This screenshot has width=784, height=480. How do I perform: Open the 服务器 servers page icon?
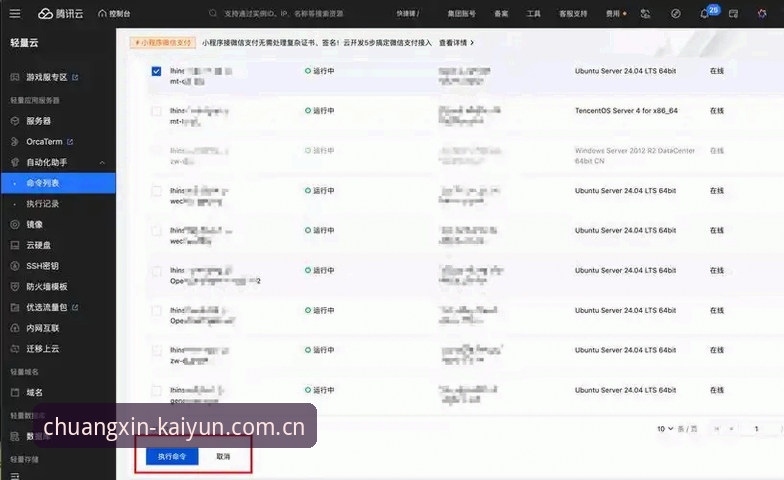[x=15, y=121]
